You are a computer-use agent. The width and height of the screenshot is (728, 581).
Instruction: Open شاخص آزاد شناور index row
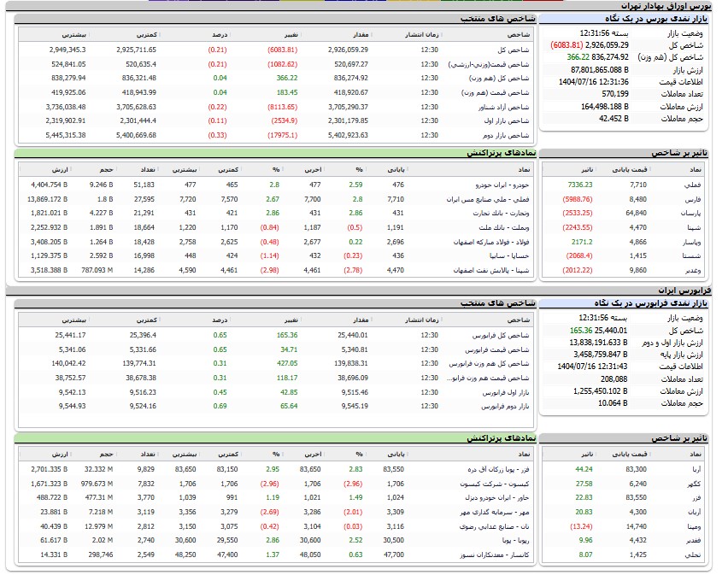point(504,107)
